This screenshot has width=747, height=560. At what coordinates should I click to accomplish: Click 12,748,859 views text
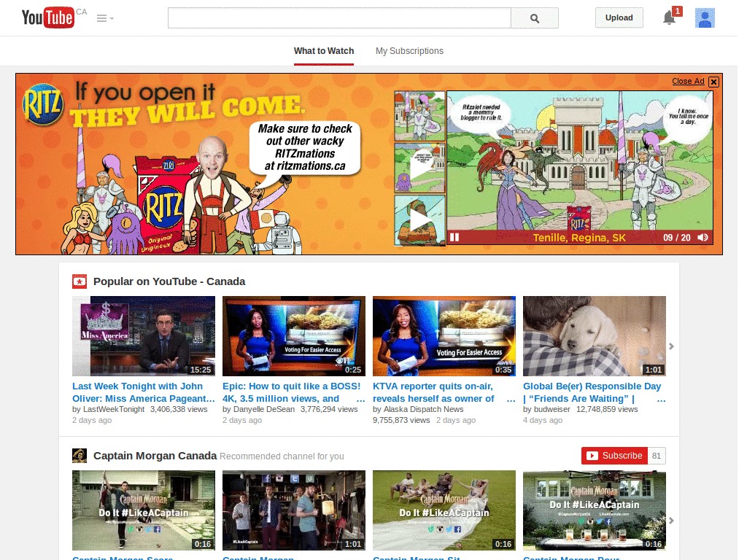tap(607, 410)
